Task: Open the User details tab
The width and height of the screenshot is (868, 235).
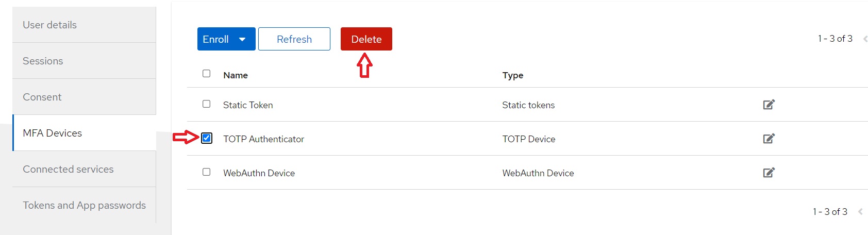Action: [x=84, y=25]
